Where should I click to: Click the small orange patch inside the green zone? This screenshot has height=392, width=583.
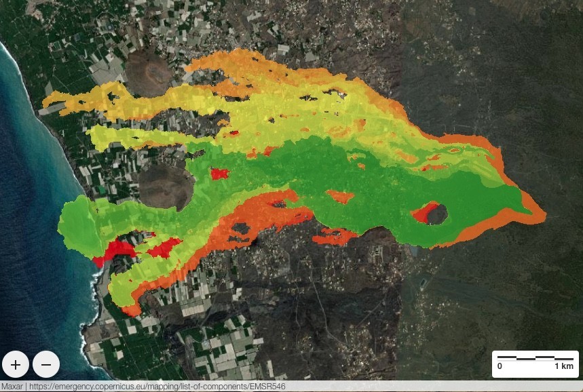click(x=339, y=197)
